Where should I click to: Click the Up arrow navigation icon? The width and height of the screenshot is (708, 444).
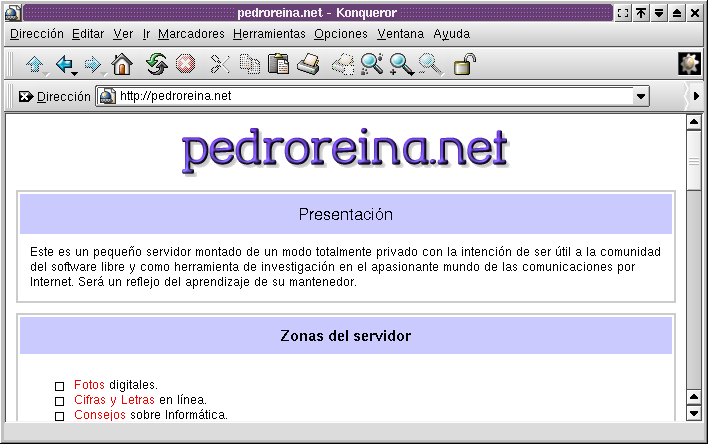35,65
